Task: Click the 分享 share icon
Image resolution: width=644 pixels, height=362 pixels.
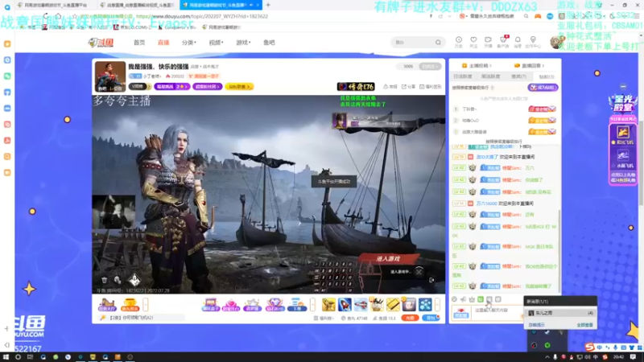Action: 408,87
